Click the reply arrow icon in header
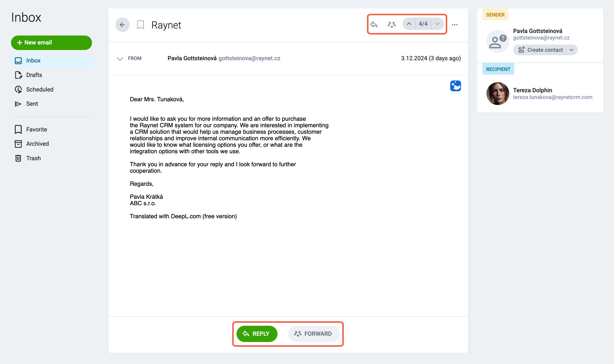Screen dimensions: 614x364 tap(374, 24)
